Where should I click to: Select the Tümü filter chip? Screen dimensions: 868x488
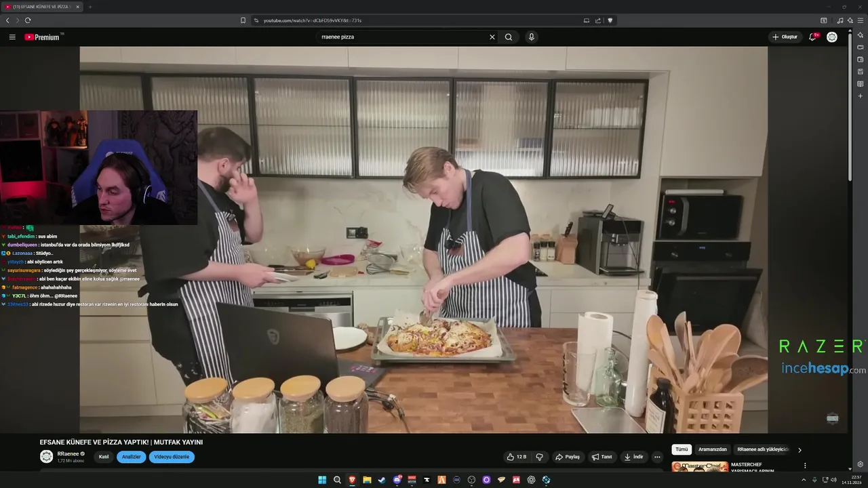tap(682, 449)
